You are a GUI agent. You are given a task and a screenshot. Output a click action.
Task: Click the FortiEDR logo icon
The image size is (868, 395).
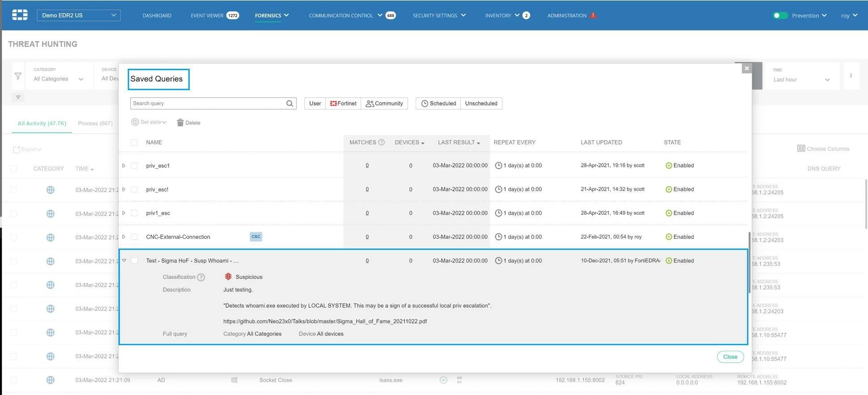20,15
